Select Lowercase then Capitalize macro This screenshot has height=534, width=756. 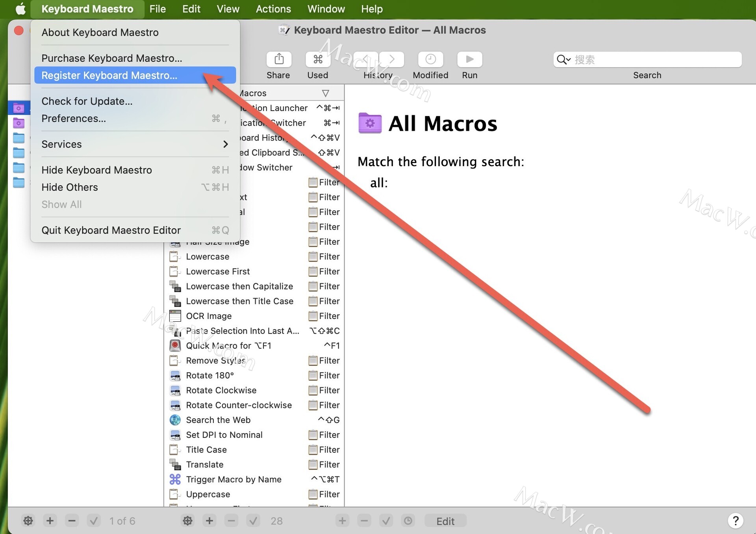(254, 286)
